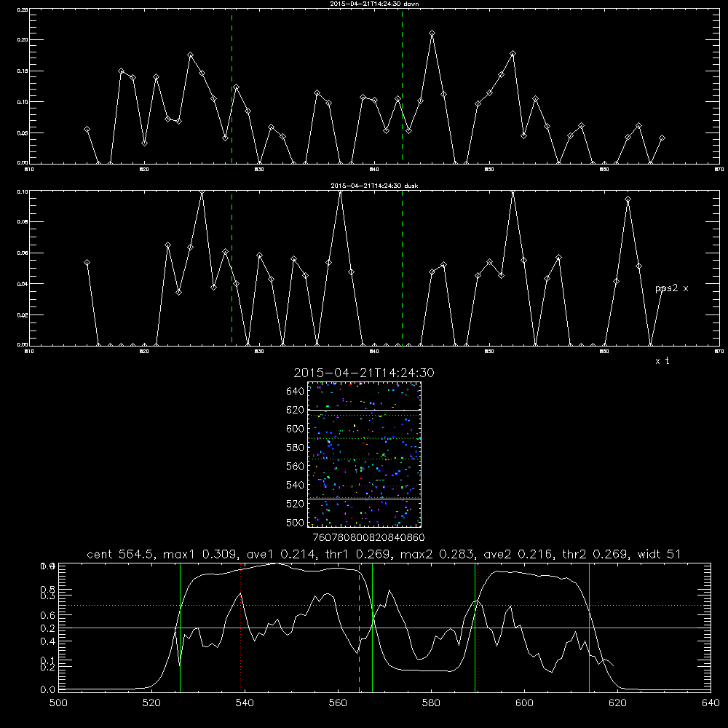Click the green vertical line near 567 in bottom plot

[x=372, y=628]
